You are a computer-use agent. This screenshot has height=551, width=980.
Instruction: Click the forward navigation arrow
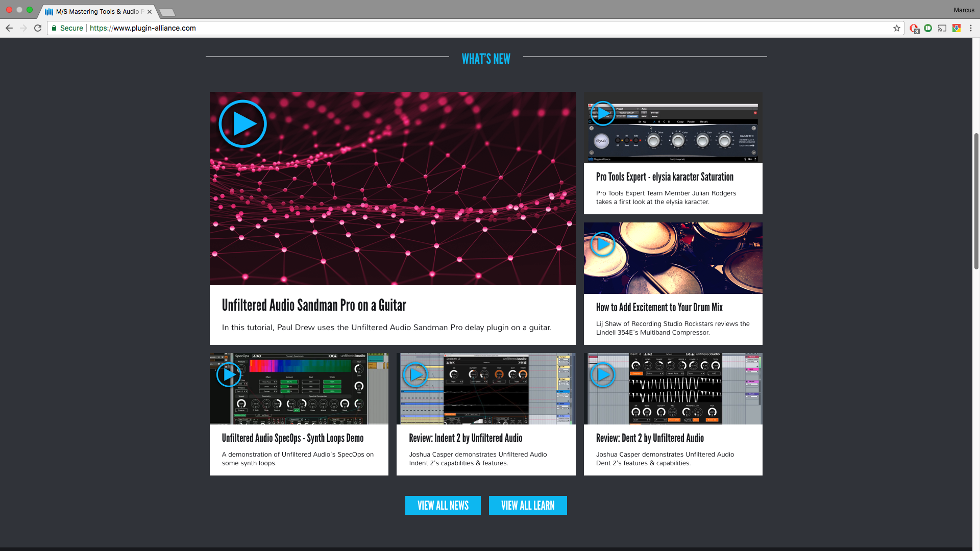point(23,28)
